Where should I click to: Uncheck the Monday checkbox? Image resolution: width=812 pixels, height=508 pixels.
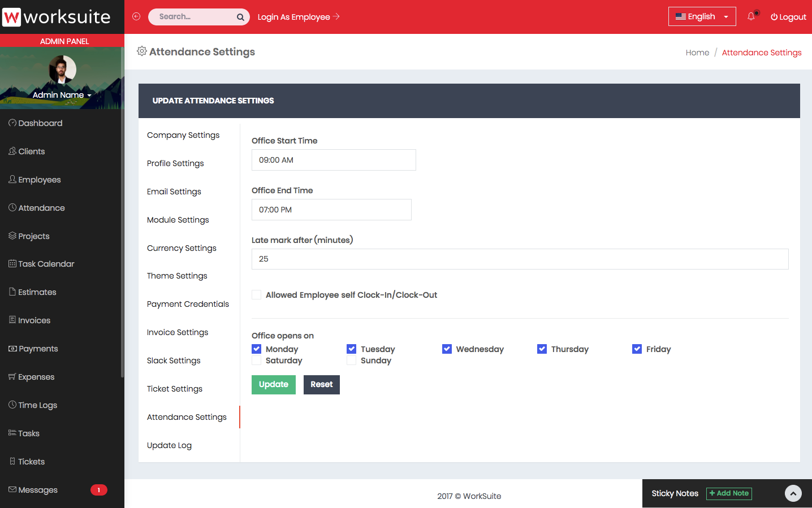pos(257,349)
